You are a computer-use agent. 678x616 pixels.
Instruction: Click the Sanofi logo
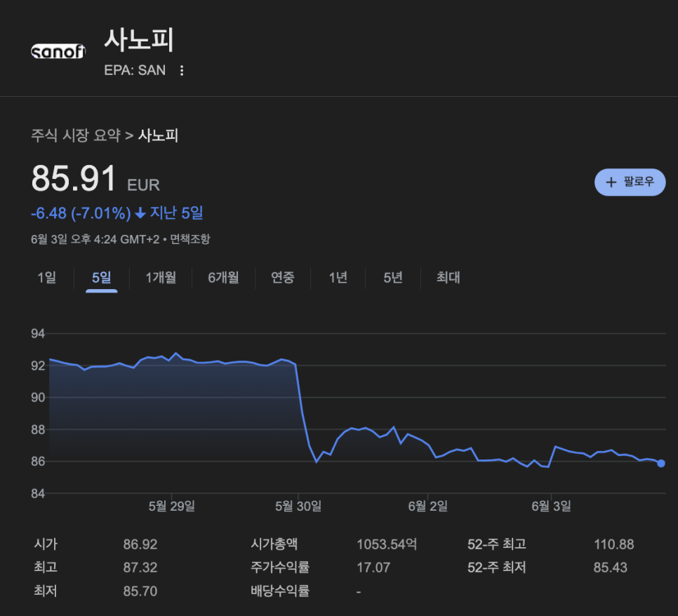click(58, 51)
